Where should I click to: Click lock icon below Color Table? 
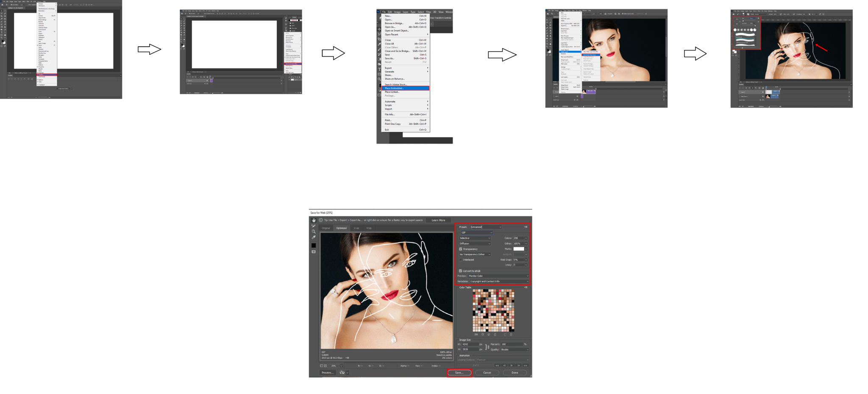(x=495, y=334)
